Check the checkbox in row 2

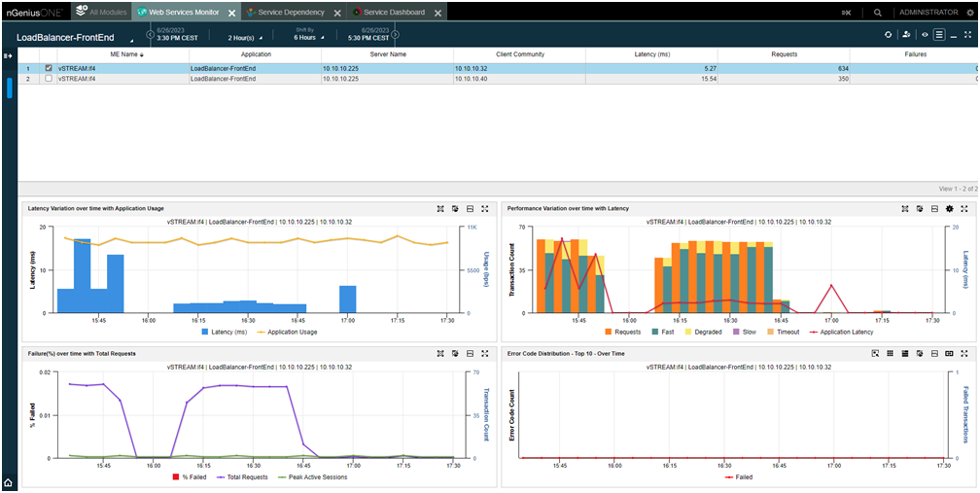pos(49,79)
